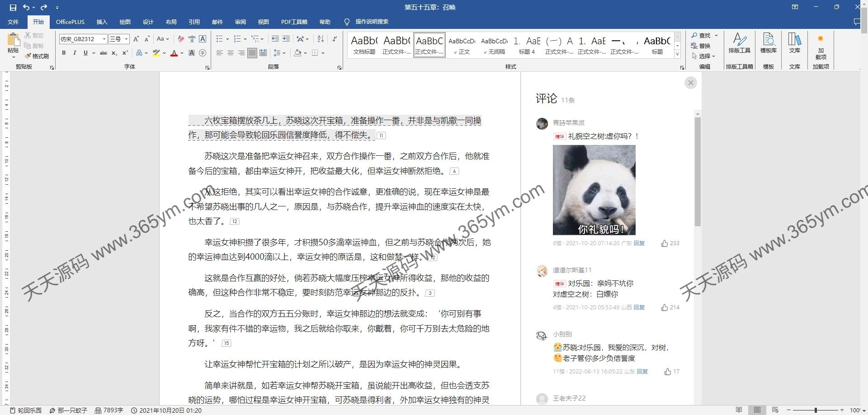Open the 插入 ribbon tab
The height and width of the screenshot is (415, 868).
pyautogui.click(x=102, y=22)
